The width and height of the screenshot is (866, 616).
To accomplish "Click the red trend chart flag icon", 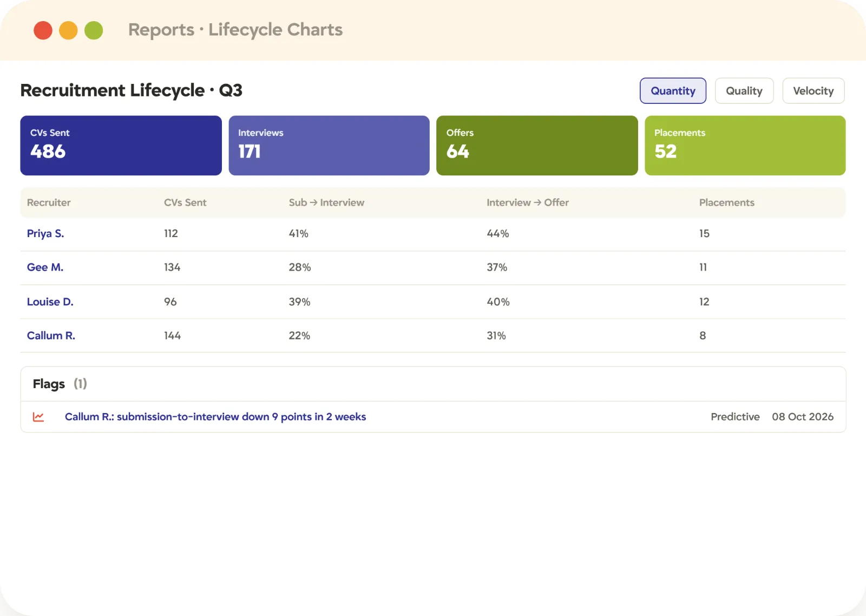I will (38, 417).
